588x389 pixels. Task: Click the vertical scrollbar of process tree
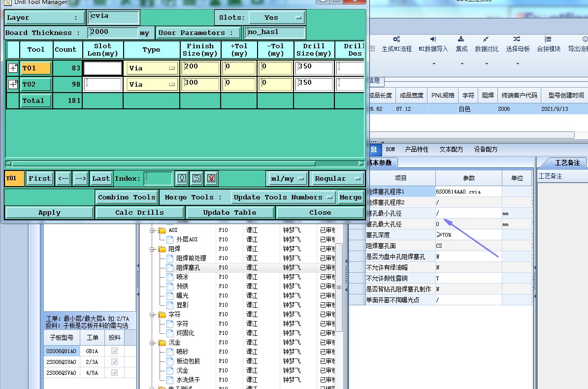(339, 288)
